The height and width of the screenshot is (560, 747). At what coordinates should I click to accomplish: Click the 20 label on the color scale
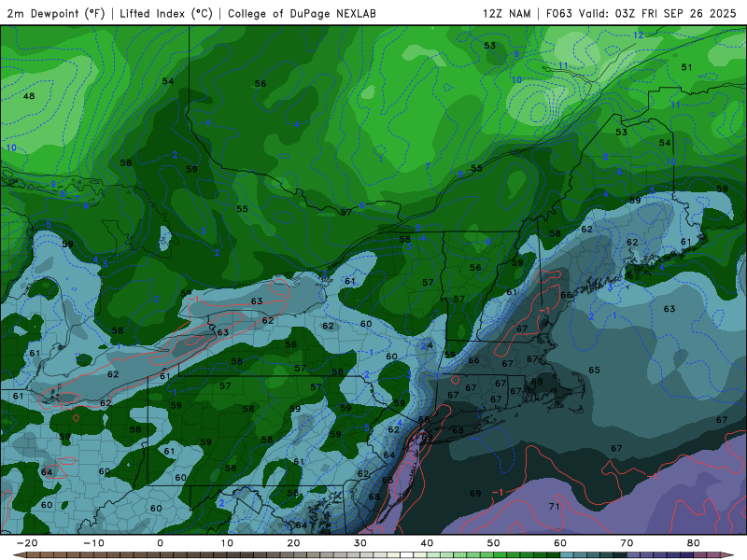293,543
